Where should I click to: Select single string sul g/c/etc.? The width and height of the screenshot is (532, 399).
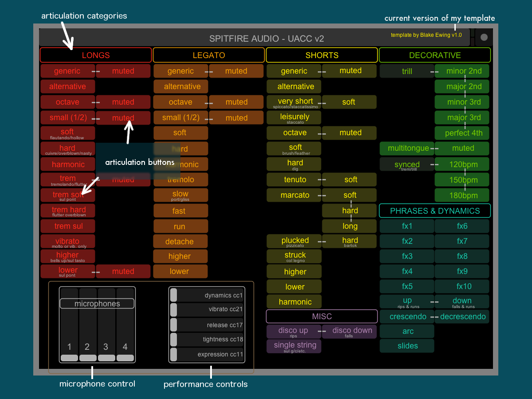pyautogui.click(x=293, y=346)
